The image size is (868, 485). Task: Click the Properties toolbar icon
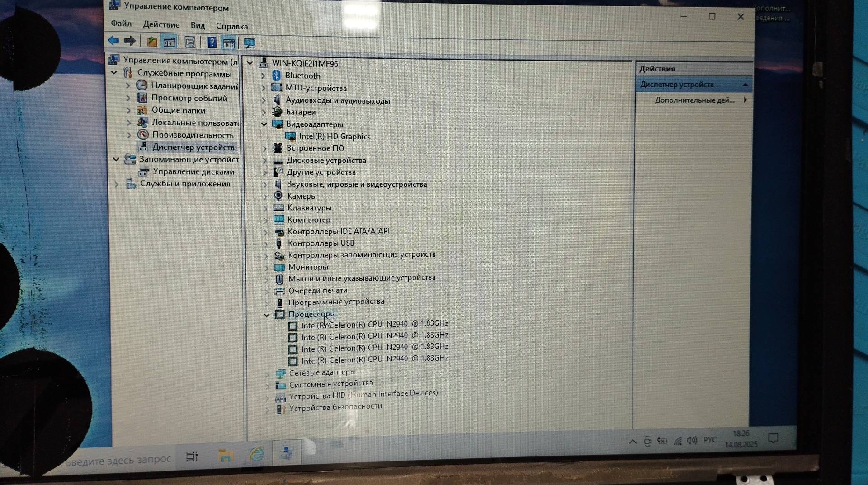[190, 43]
